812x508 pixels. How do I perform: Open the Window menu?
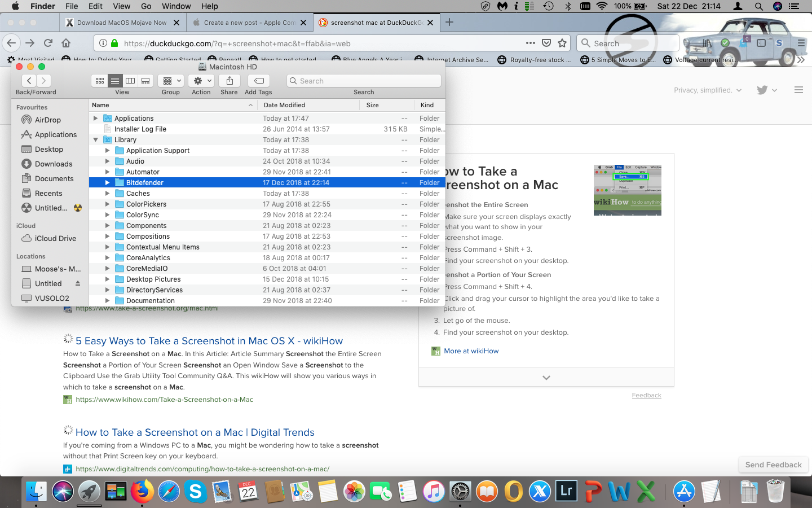pyautogui.click(x=176, y=6)
